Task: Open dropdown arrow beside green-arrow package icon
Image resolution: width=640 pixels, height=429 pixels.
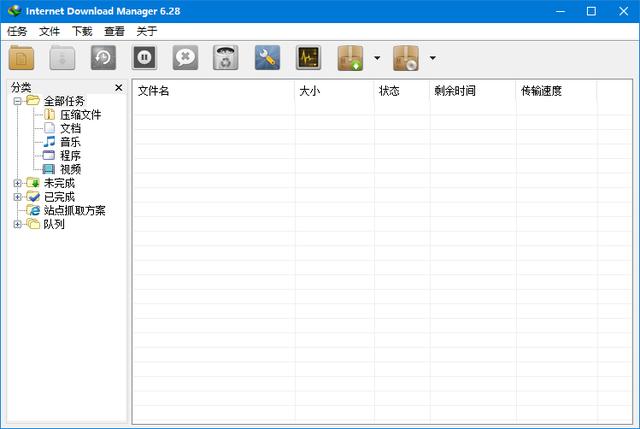Action: 377,58
